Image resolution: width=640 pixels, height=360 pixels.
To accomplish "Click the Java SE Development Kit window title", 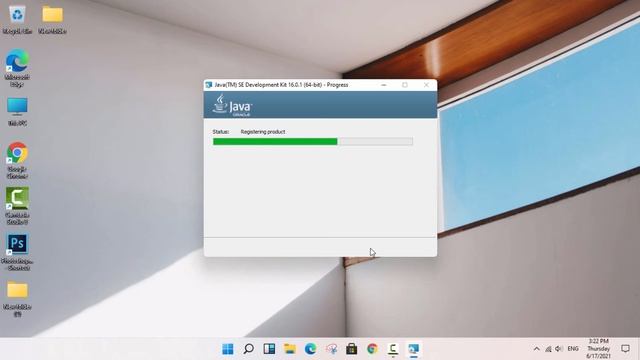I will [281, 85].
